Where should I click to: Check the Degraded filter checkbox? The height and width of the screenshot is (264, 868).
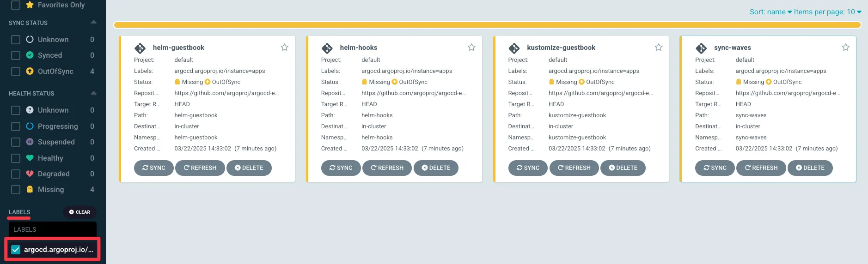tap(16, 174)
